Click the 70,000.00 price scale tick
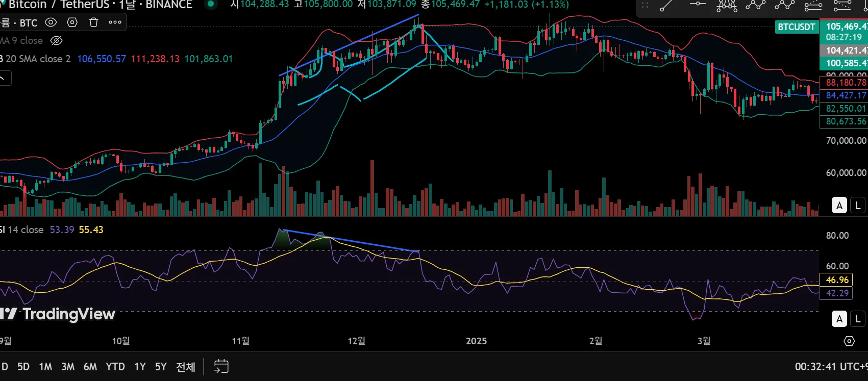 (846, 141)
